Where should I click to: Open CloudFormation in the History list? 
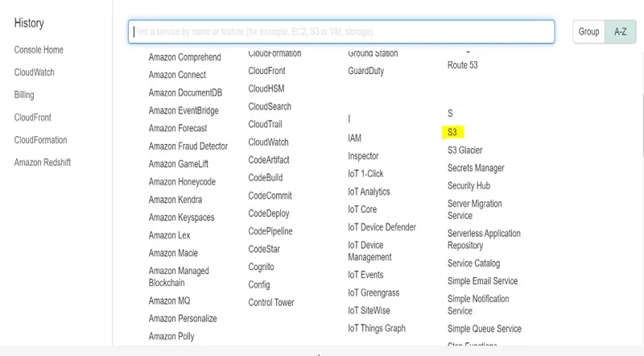(40, 140)
